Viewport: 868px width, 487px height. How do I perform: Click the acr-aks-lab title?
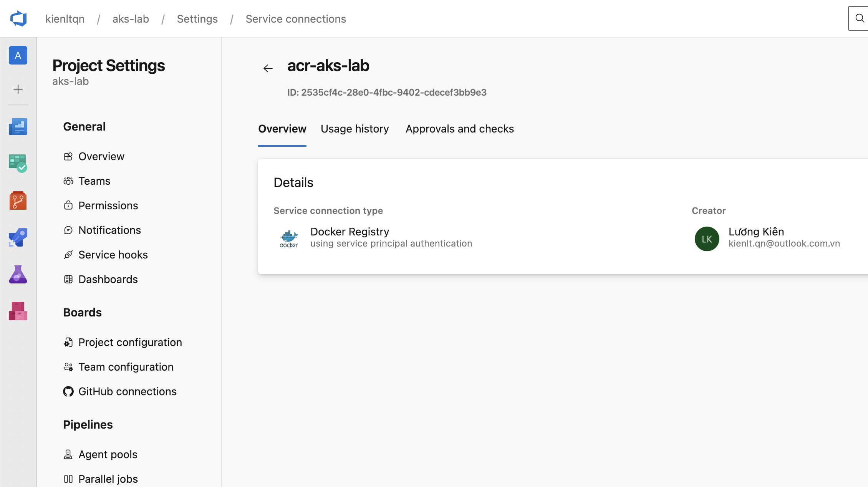pyautogui.click(x=328, y=66)
